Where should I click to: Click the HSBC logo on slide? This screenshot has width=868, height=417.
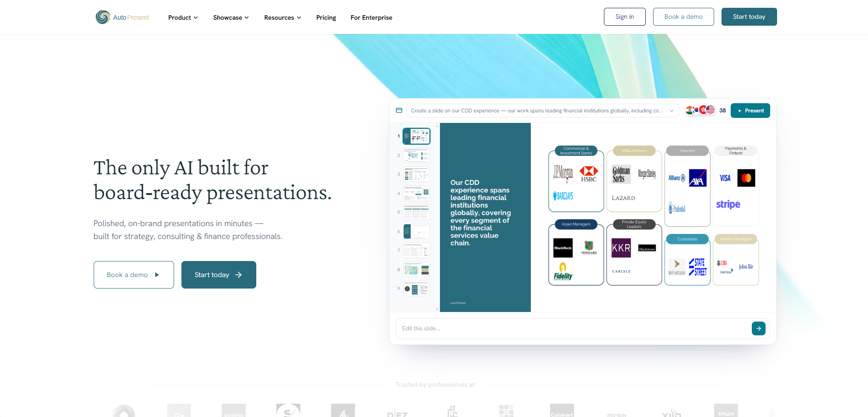click(x=589, y=174)
